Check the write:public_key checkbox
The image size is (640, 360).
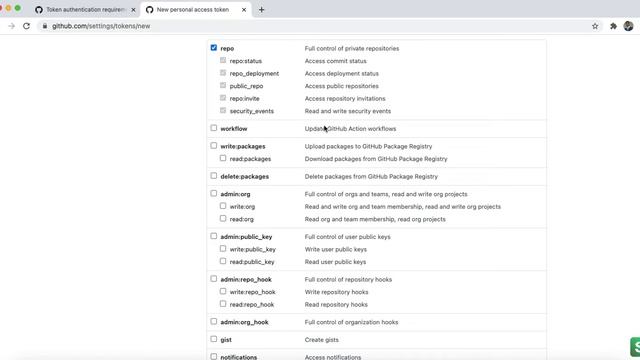point(223,249)
